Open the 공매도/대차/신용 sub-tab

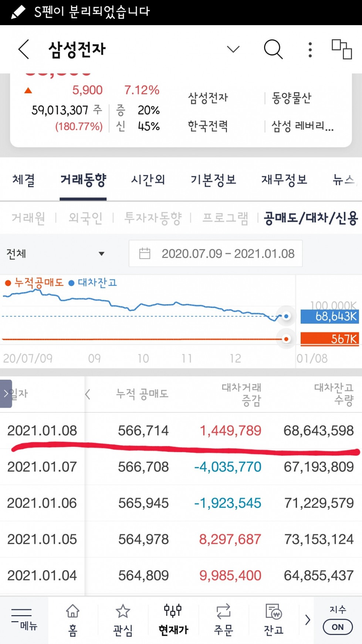[x=311, y=218]
